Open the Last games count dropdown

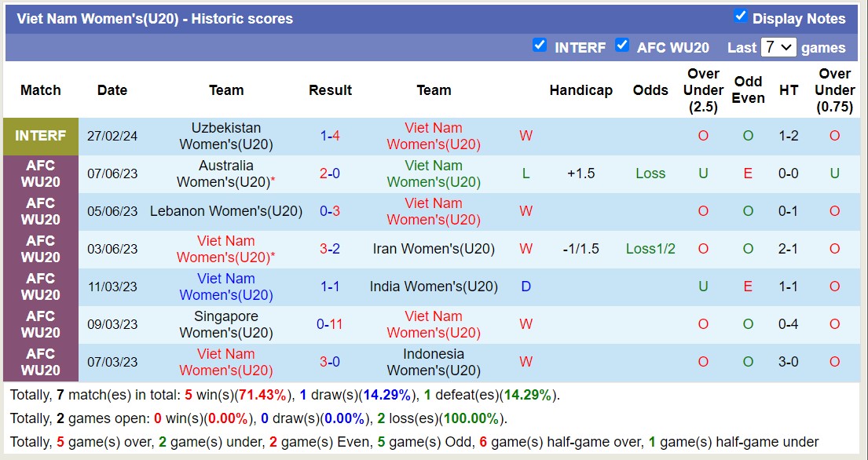(778, 47)
